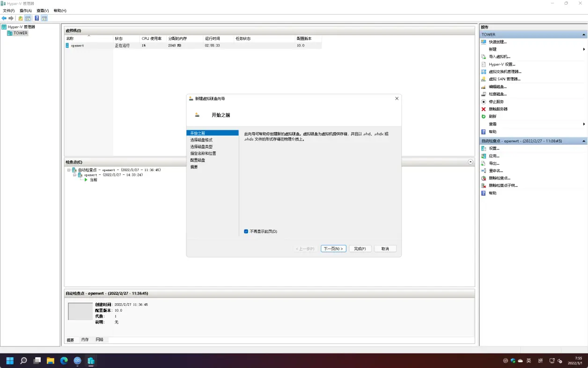The image size is (588, 368).
Task: Click the 删除检查点 icon
Action: (x=484, y=178)
